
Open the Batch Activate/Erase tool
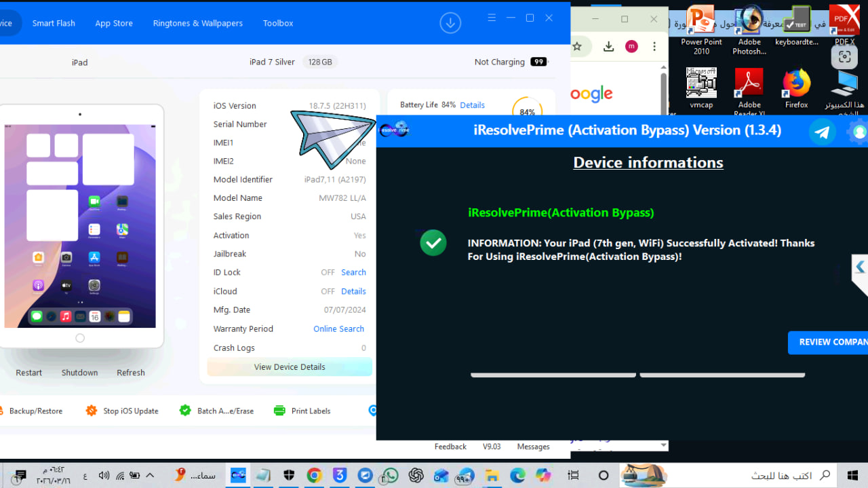[216, 411]
